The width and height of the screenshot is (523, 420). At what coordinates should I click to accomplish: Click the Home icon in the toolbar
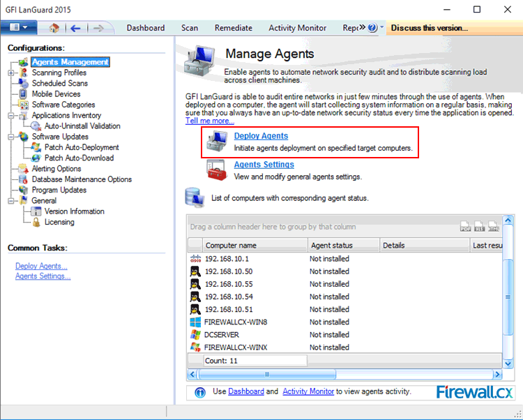(54, 28)
